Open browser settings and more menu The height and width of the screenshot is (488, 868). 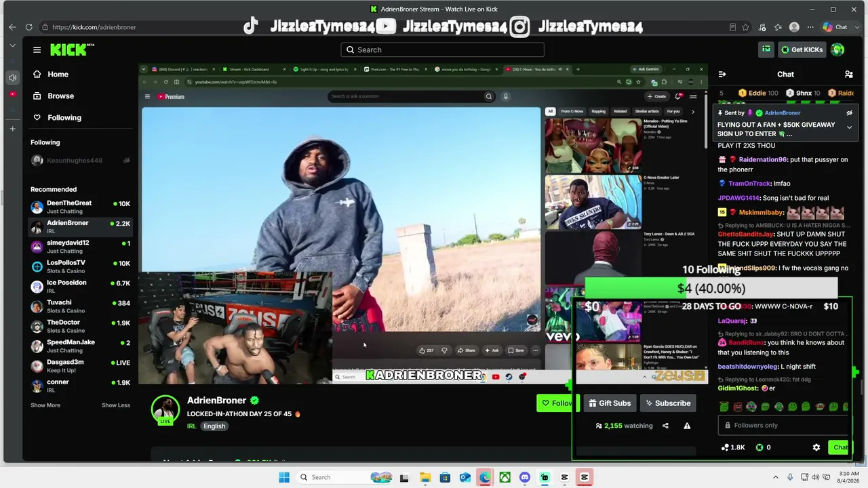click(x=810, y=27)
